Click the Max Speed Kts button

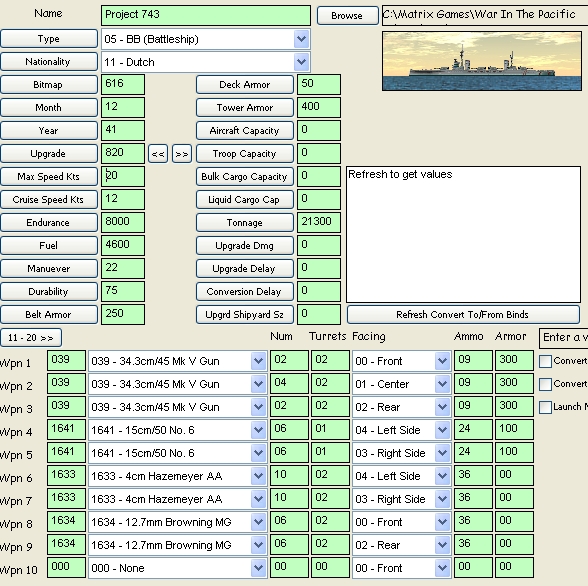(x=49, y=177)
